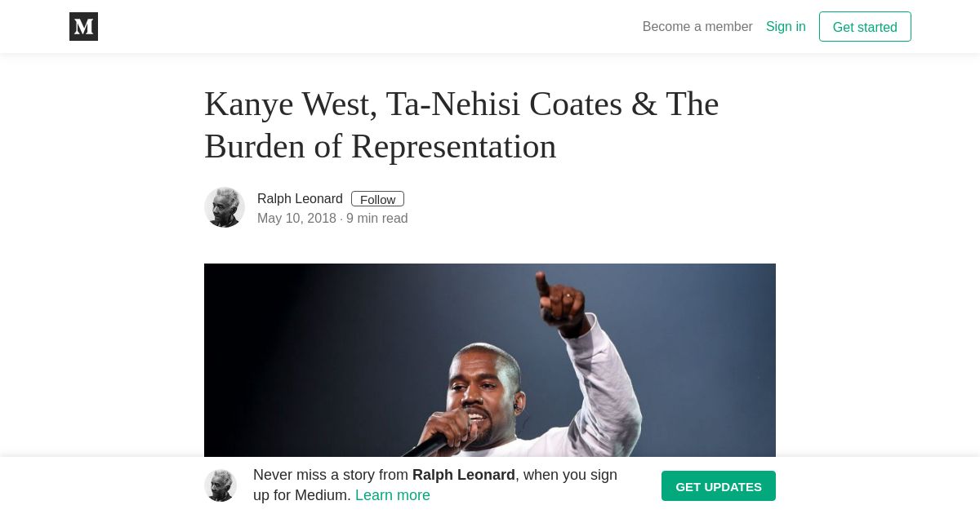The image size is (980, 514).
Task: Open the Medium logo home icon
Action: [83, 27]
